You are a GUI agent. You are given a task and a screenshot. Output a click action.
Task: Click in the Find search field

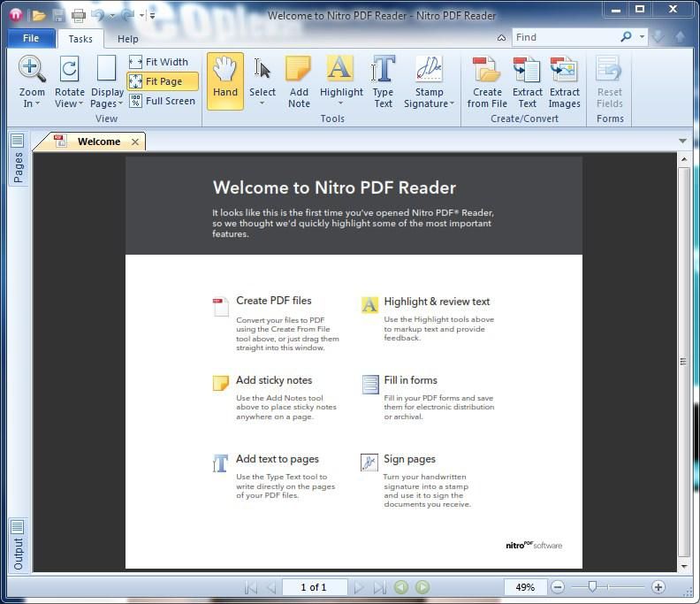click(x=565, y=37)
